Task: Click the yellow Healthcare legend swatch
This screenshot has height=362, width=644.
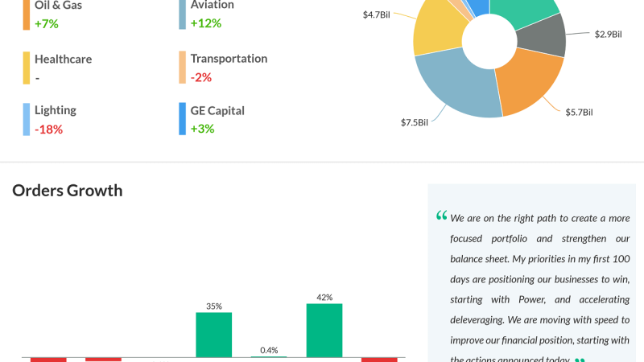Action: click(27, 68)
